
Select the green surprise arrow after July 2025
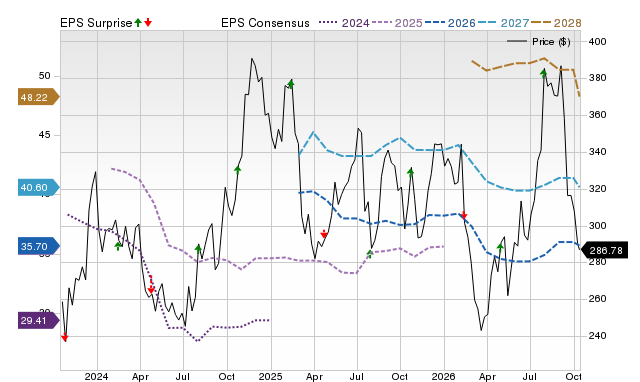pyautogui.click(x=370, y=254)
